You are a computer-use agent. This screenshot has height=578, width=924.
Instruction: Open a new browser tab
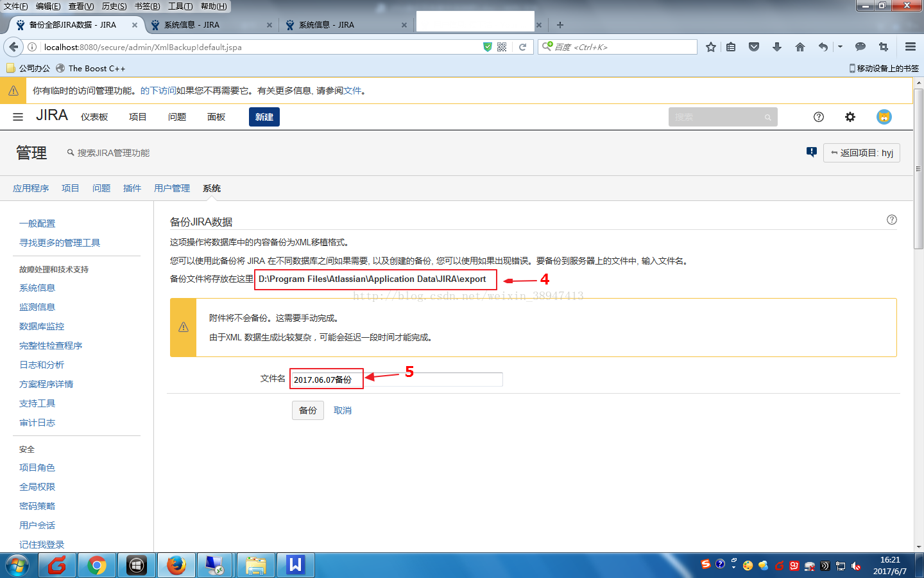coord(560,25)
